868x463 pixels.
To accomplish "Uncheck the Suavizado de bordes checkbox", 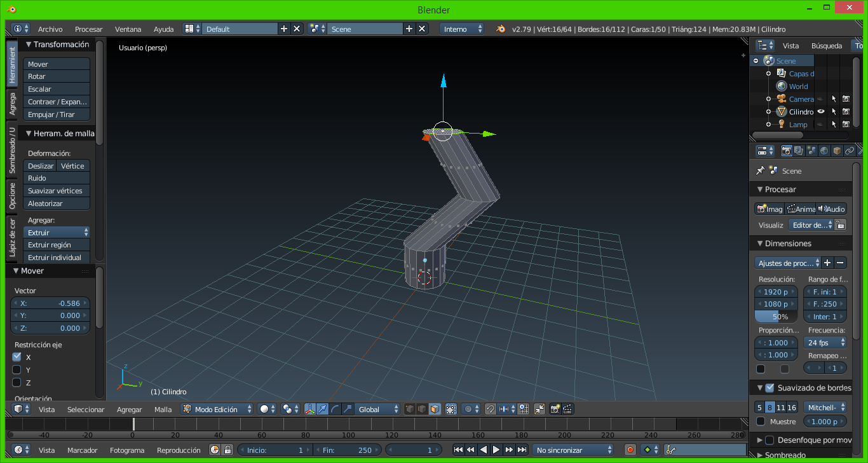I will [770, 388].
